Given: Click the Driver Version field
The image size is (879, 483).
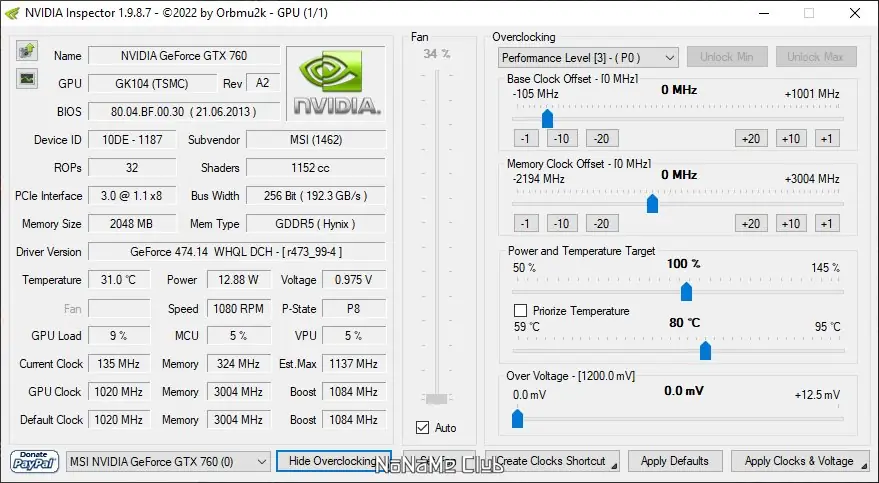Looking at the screenshot, I should pos(237,252).
